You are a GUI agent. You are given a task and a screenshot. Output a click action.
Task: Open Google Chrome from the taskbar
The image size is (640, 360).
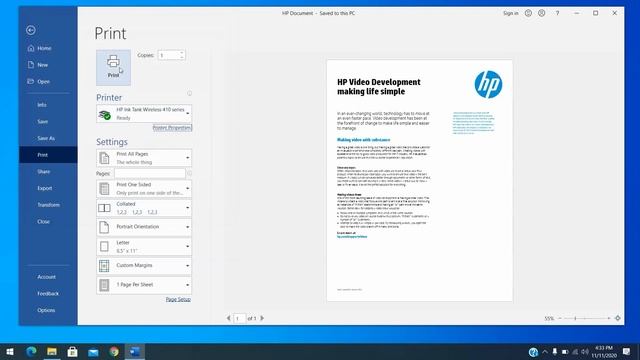114,351
